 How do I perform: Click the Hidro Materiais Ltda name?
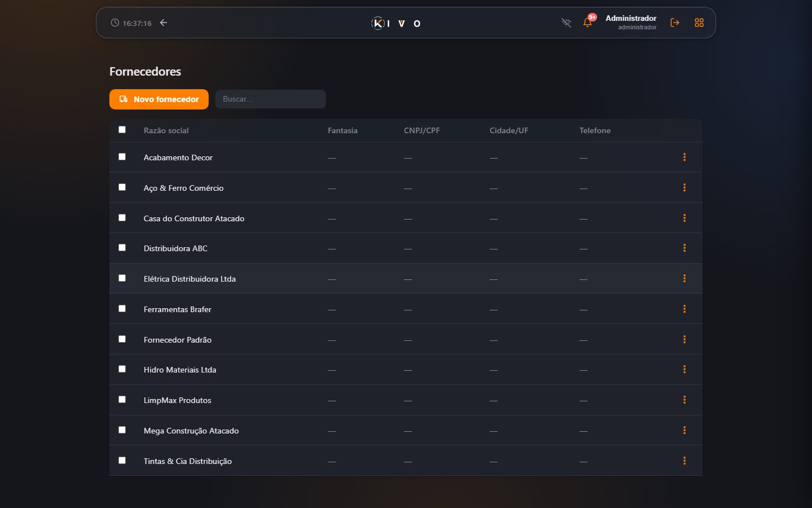click(x=180, y=370)
